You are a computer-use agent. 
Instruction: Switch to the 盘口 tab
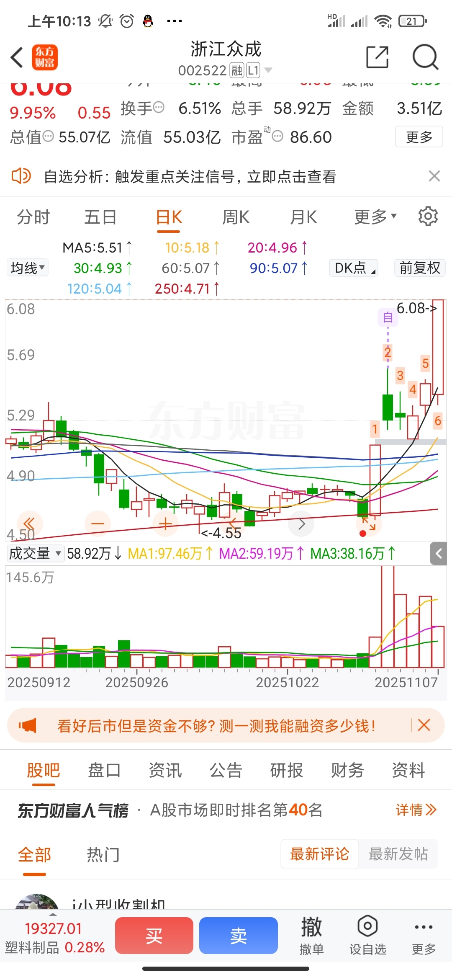104,770
